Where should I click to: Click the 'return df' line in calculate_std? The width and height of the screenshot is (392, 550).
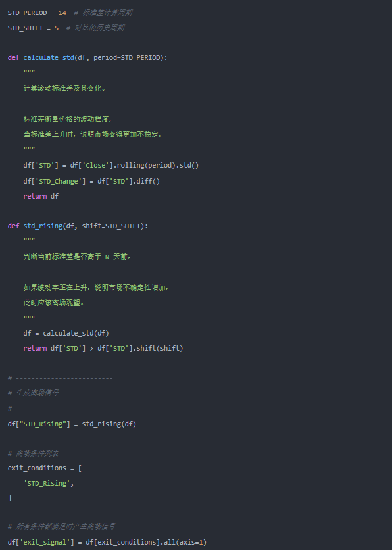[x=41, y=197]
